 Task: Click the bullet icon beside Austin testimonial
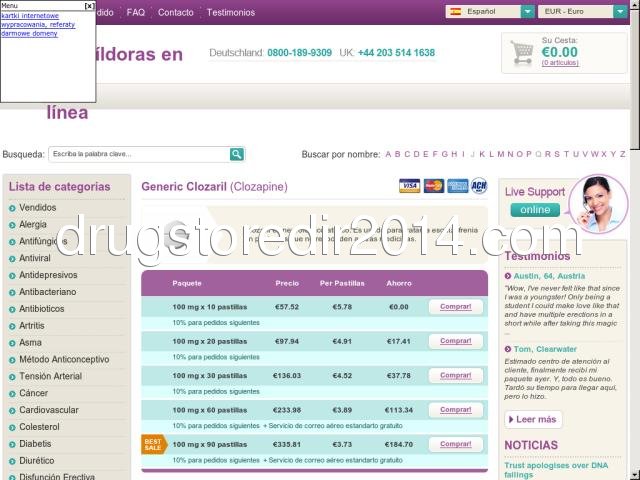[508, 276]
